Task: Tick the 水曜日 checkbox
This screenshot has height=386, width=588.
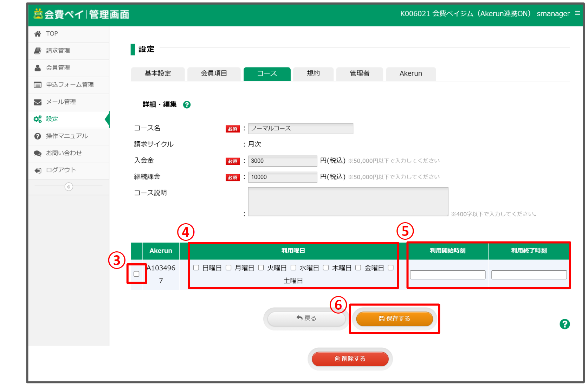Action: point(293,268)
